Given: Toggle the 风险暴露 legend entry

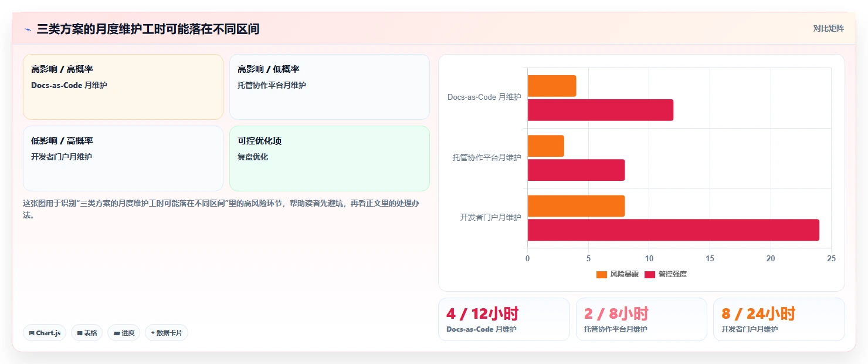Looking at the screenshot, I should click(618, 274).
